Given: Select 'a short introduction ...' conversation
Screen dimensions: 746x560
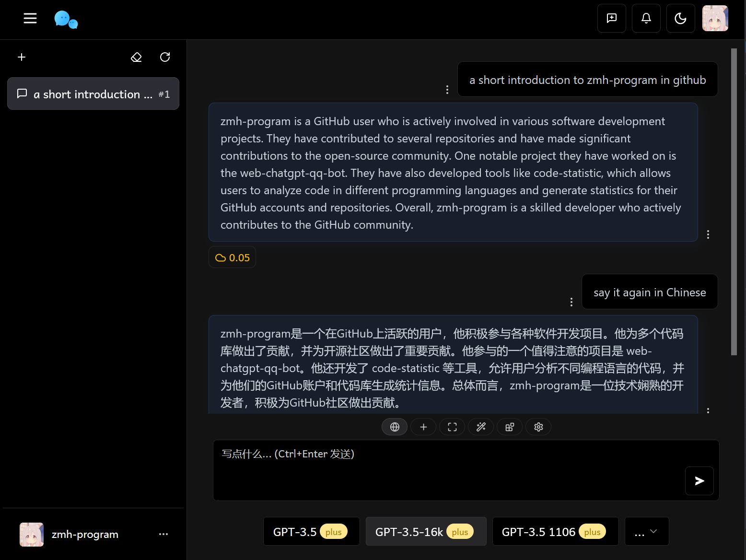Looking at the screenshot, I should pyautogui.click(x=93, y=93).
